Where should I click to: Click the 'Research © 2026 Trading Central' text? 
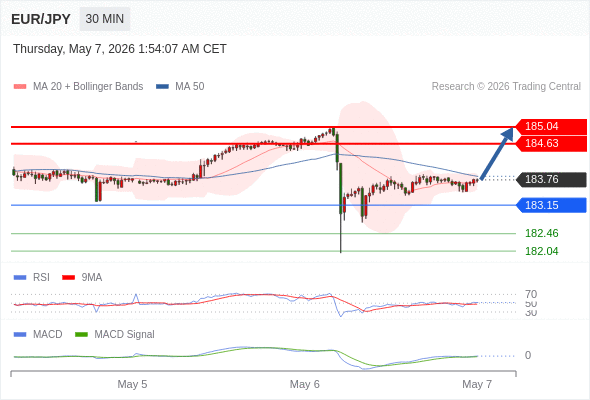(506, 87)
